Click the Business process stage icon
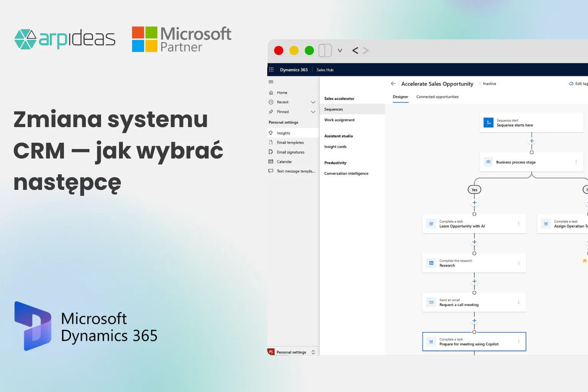 488,162
